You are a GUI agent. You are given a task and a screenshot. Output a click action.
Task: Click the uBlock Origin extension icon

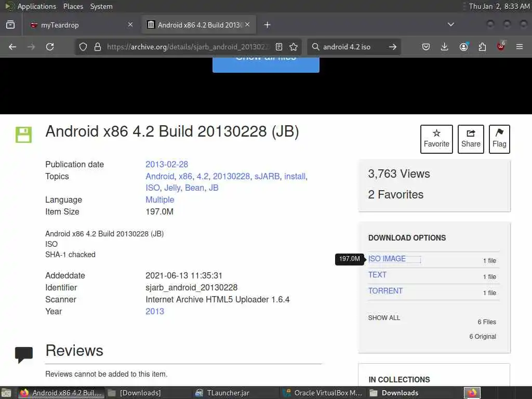(501, 46)
